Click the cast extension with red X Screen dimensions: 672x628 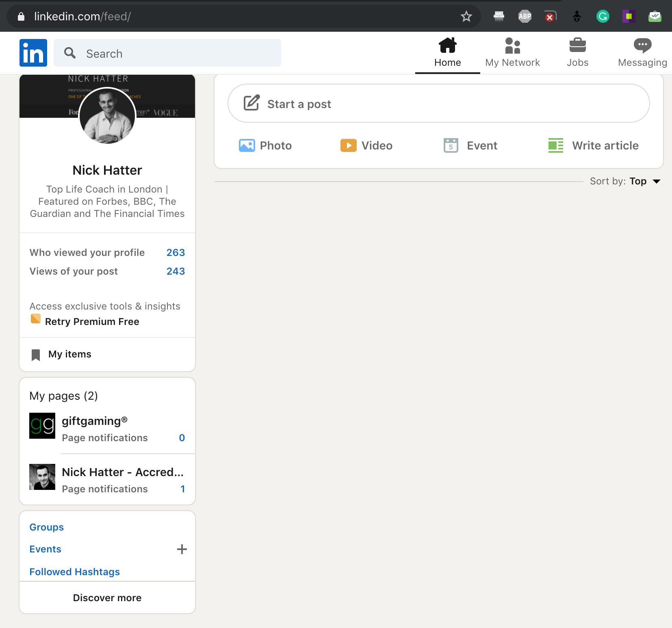551,16
